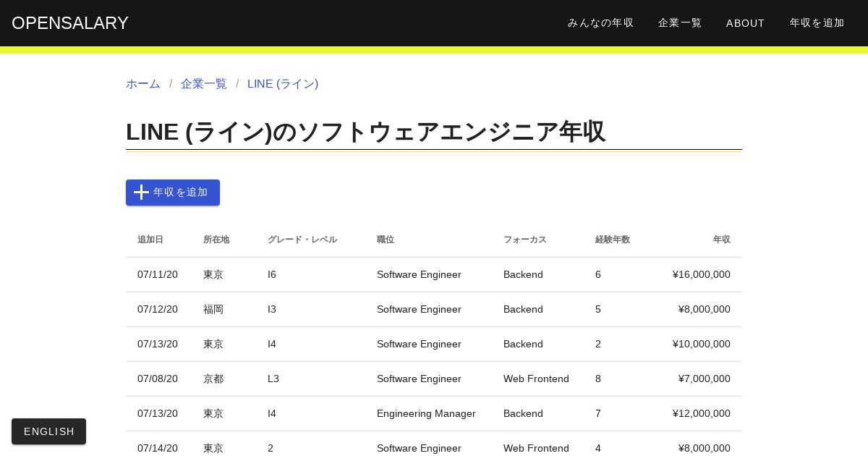Click the 年収 column header

pos(722,240)
